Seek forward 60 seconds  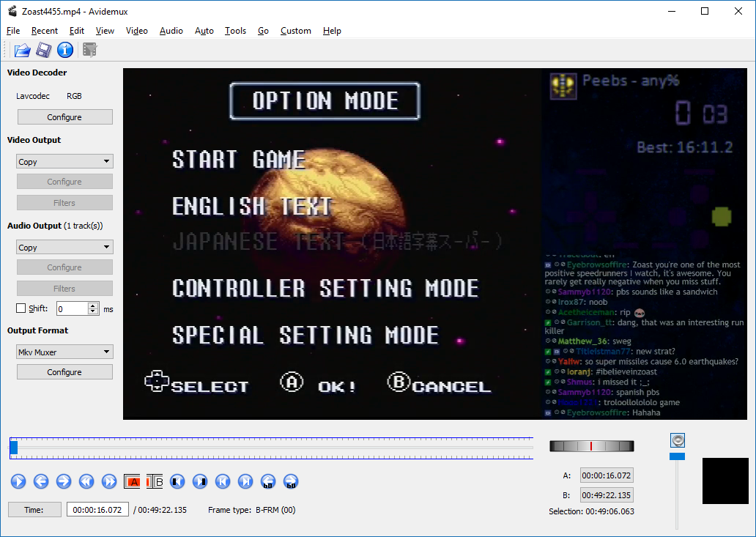pos(291,481)
